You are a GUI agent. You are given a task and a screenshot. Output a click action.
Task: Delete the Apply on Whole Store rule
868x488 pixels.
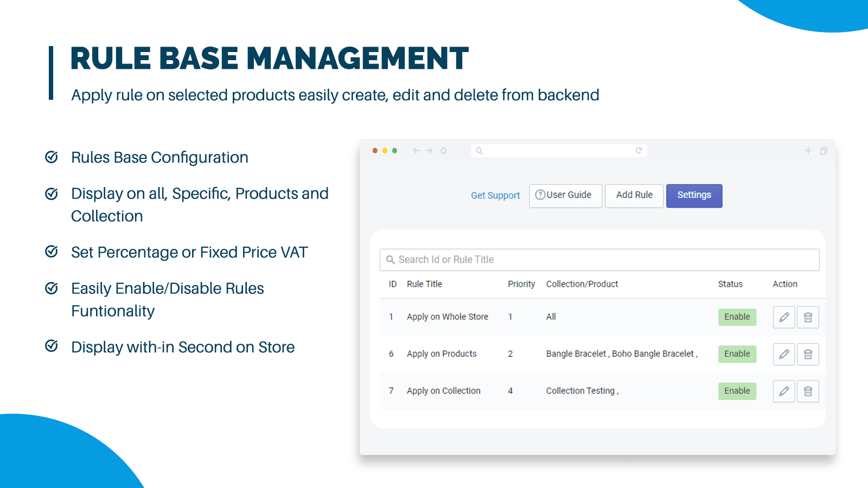(x=808, y=317)
